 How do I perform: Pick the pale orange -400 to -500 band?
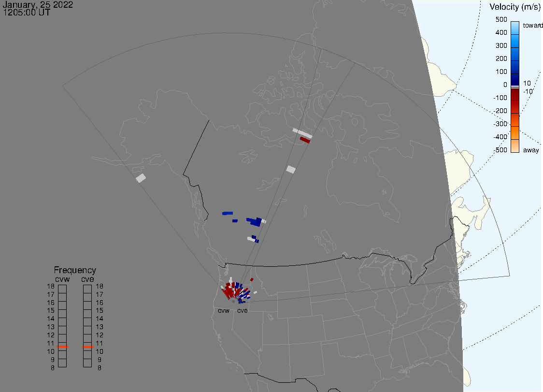515,146
